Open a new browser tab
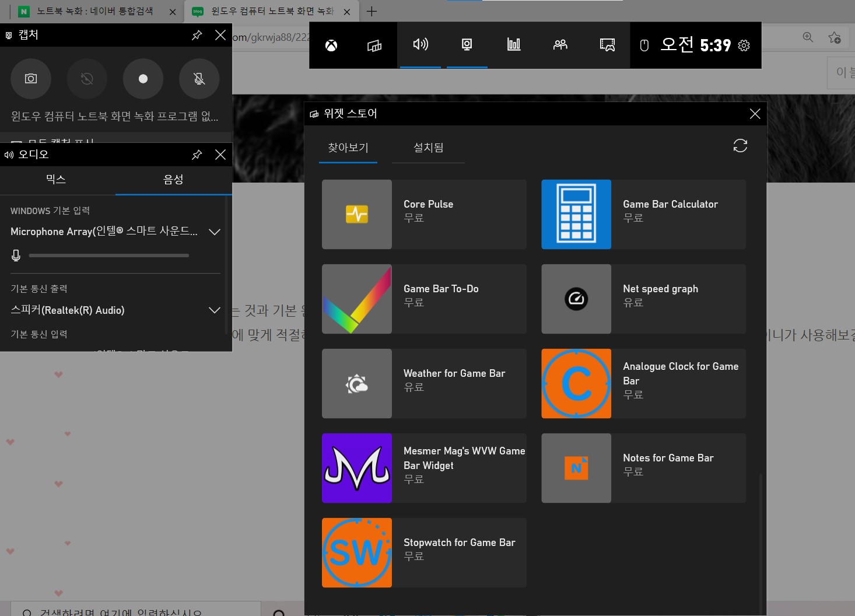Viewport: 855px width, 616px height. [x=372, y=11]
